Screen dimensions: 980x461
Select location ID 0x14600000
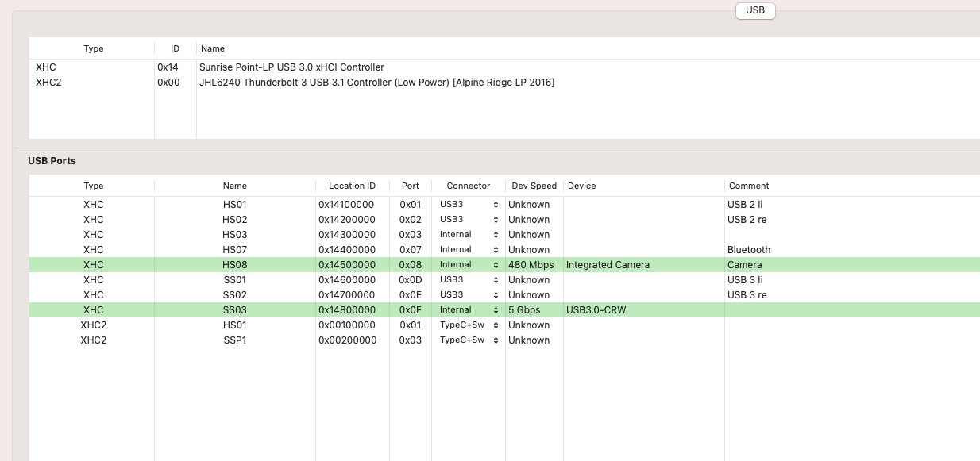point(347,280)
